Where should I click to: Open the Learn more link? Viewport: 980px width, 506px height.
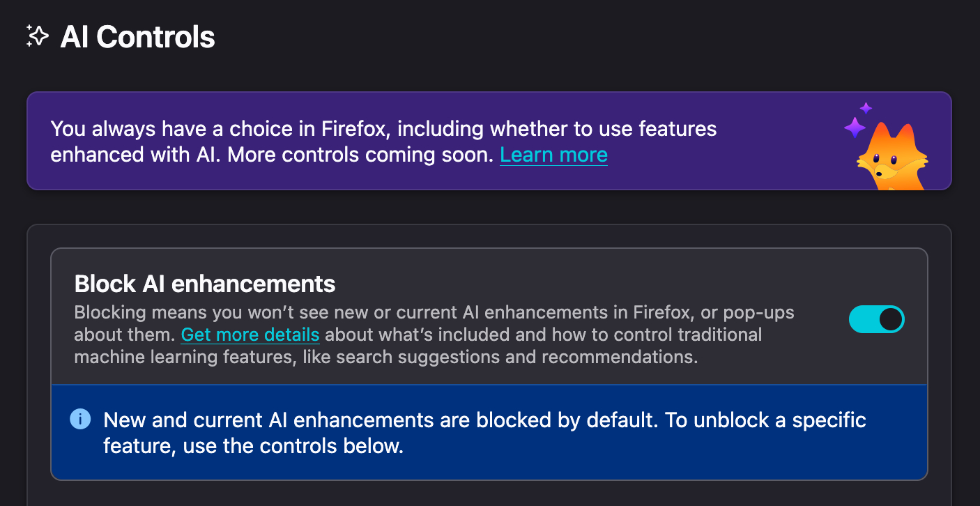(553, 155)
